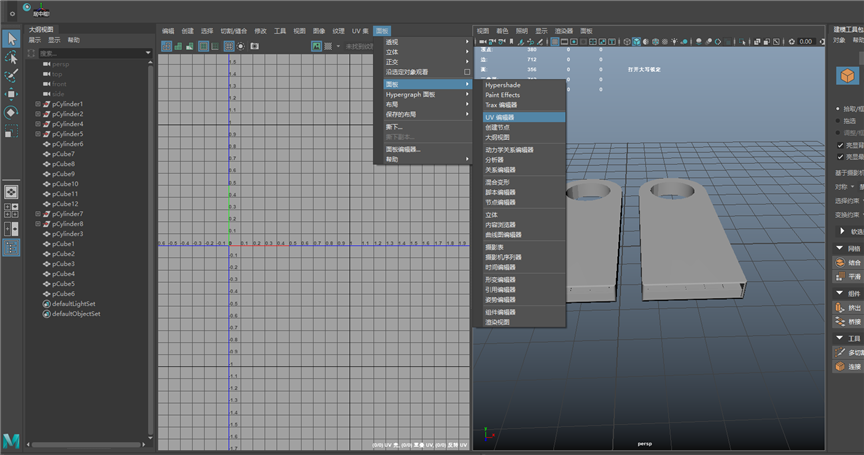Activate the Rotate tool

click(x=11, y=112)
